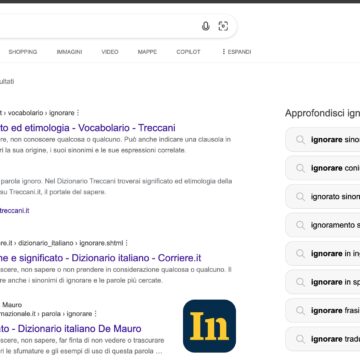Open the Copilot tab
Image resolution: width=360 pixels, height=360 pixels.
coord(188,52)
